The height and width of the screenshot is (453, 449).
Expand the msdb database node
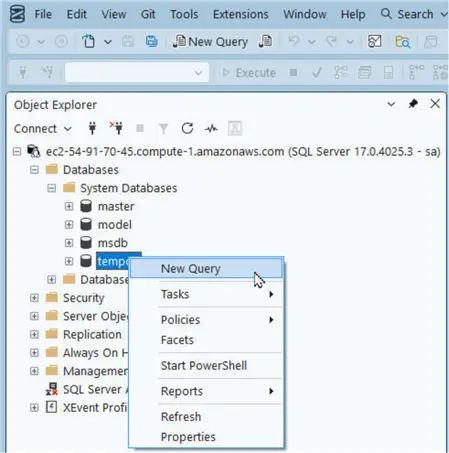69,243
